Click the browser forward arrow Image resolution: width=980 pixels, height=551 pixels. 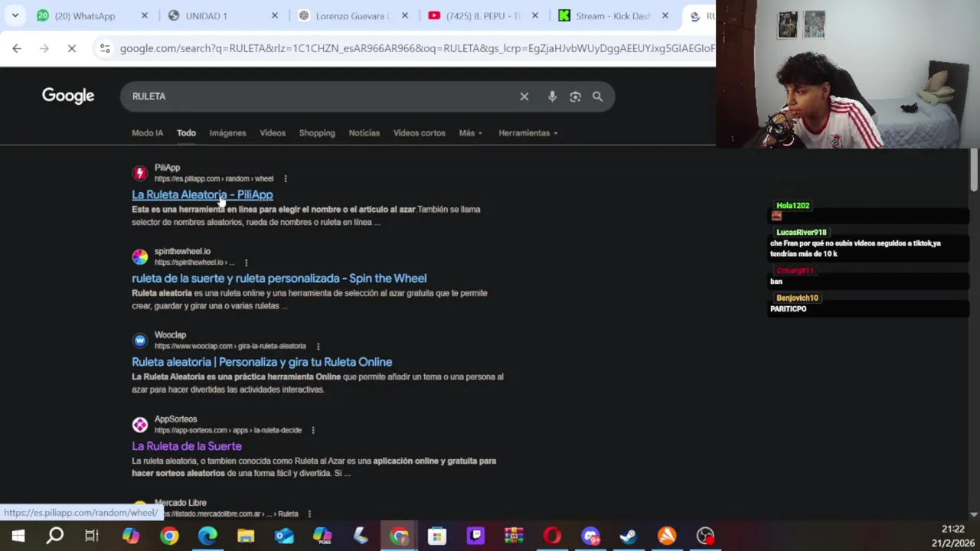(44, 48)
